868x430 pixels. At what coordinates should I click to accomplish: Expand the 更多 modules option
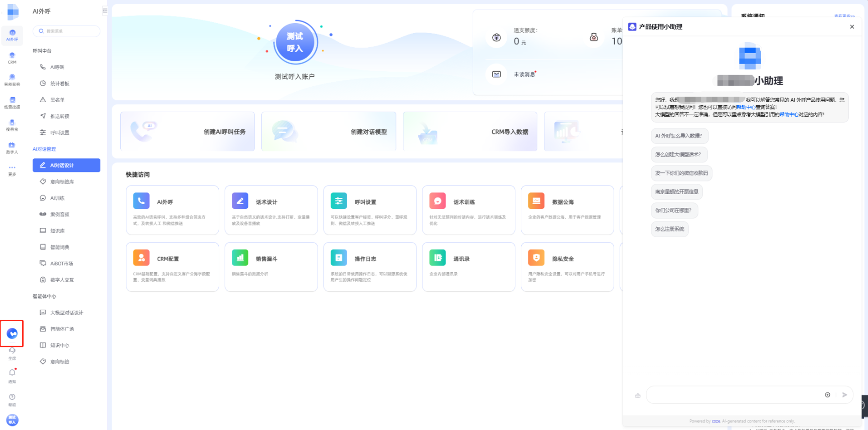(x=12, y=170)
